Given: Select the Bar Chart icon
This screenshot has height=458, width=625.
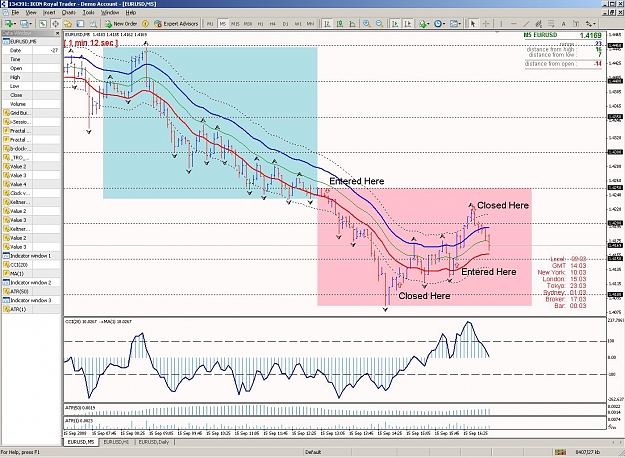Looking at the screenshot, I should 327,24.
